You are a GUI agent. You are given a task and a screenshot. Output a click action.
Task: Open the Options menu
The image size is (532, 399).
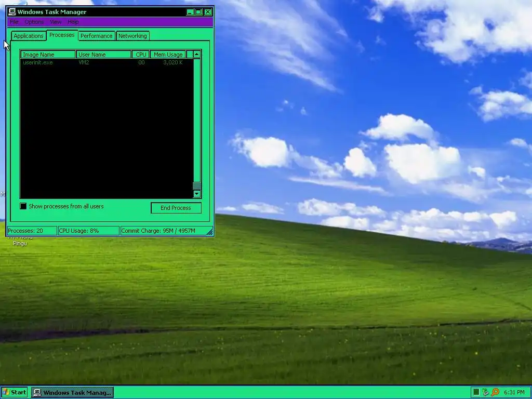(x=34, y=22)
